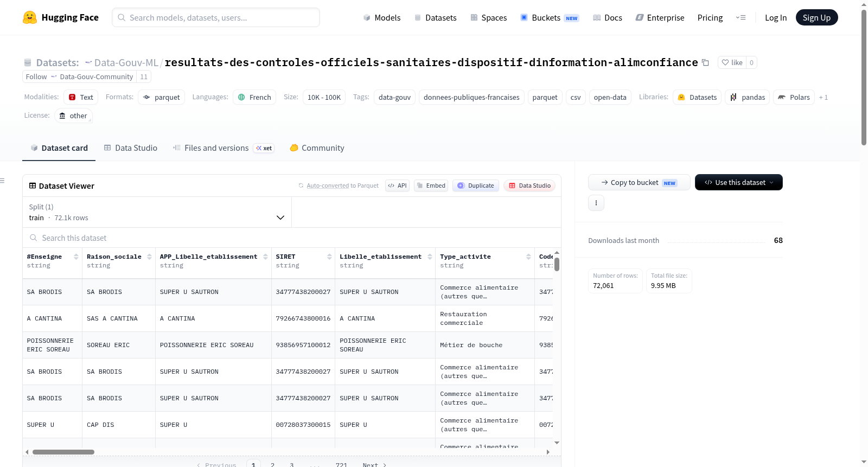
Task: Click the parquet format tag
Action: click(x=162, y=97)
